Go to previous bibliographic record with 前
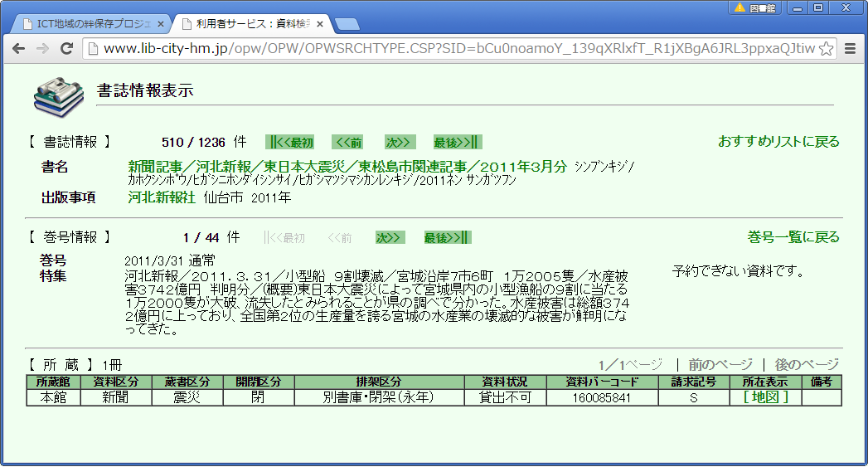 click(x=347, y=142)
